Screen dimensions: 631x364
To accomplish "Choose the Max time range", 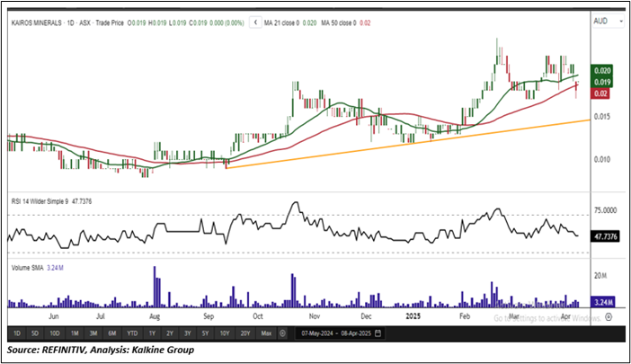I will click(266, 333).
